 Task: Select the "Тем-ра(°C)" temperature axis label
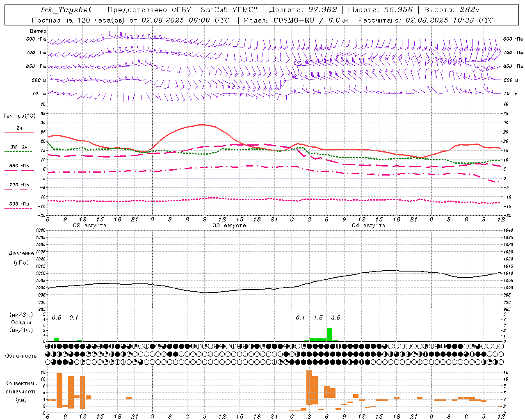[x=19, y=116]
